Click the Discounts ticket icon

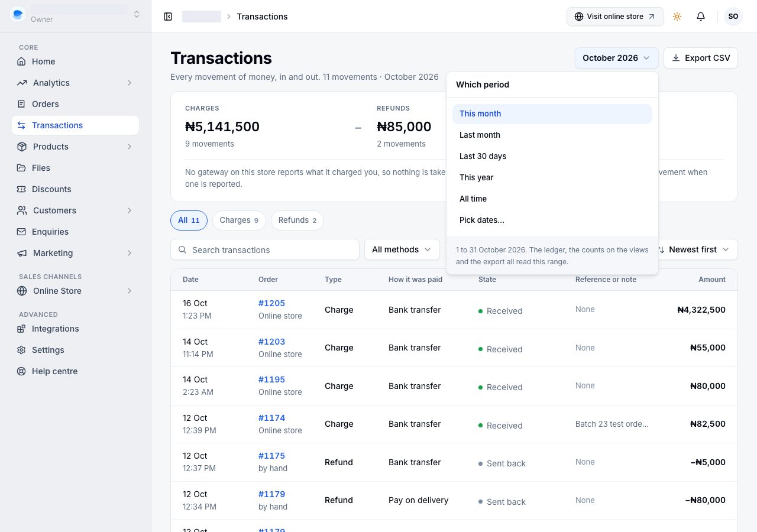[21, 189]
